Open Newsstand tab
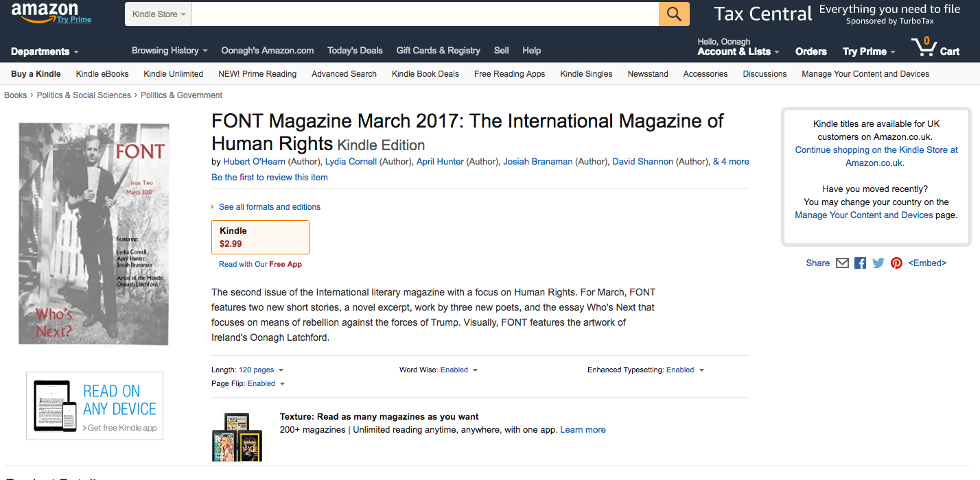Viewport: 980px width, 480px height. click(x=648, y=74)
